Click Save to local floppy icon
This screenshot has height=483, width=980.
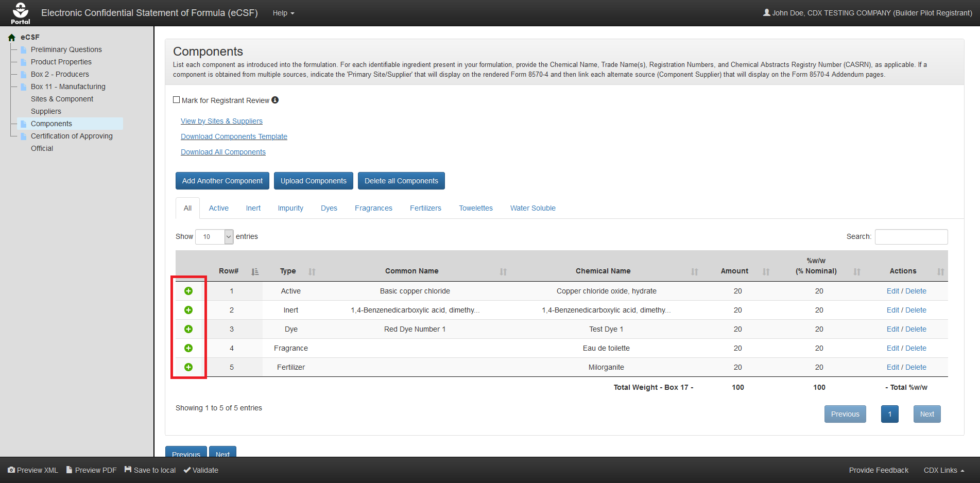[x=128, y=470]
